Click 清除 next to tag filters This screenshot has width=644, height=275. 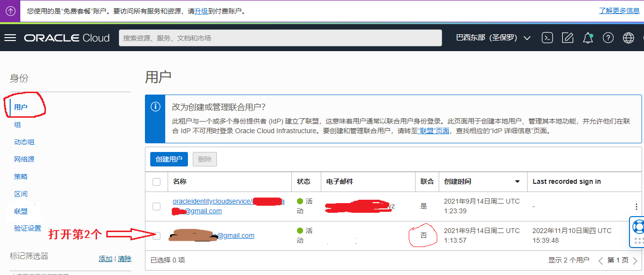125,259
